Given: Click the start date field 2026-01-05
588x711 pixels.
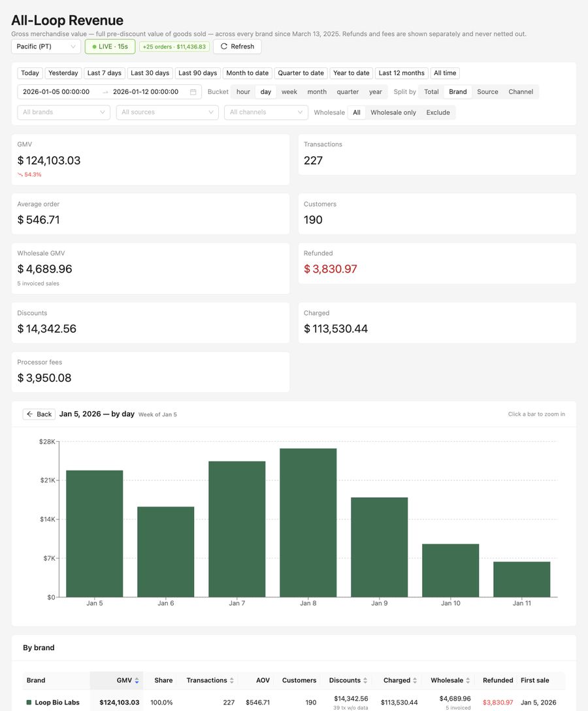Looking at the screenshot, I should tap(56, 91).
